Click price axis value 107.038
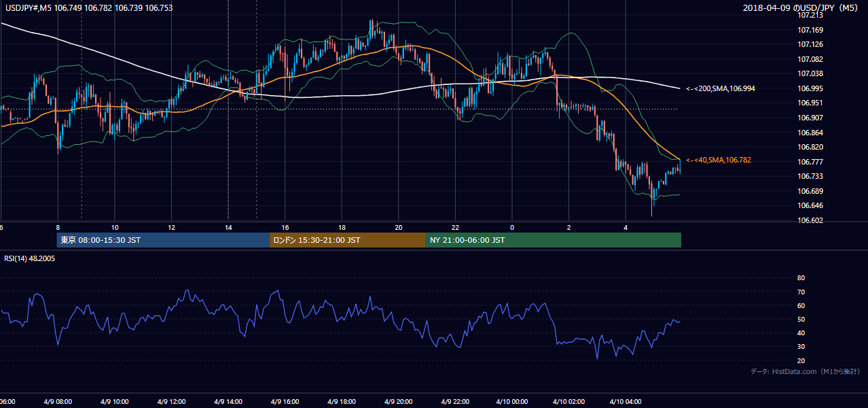Image resolution: width=868 pixels, height=408 pixels. pyautogui.click(x=811, y=73)
